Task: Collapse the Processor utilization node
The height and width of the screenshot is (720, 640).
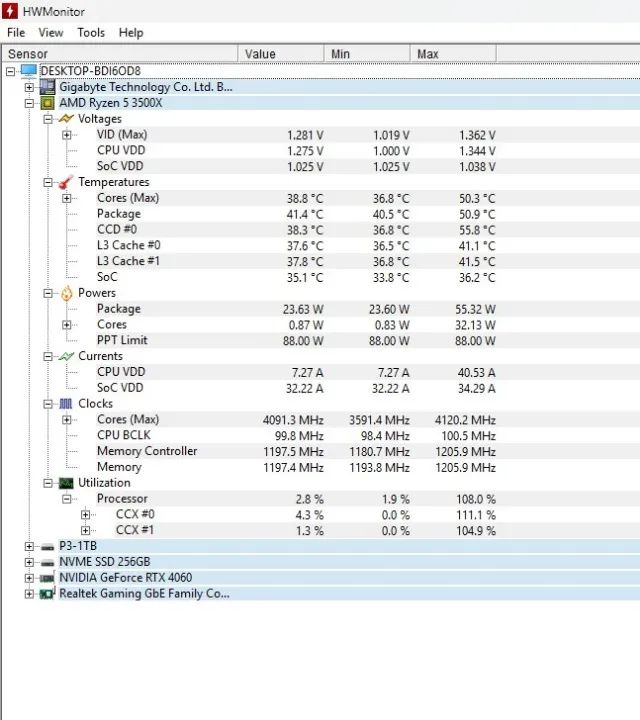Action: [67, 499]
